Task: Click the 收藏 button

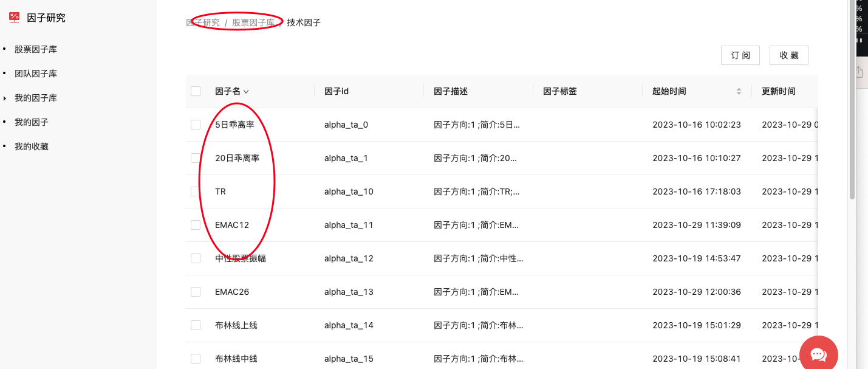Action: click(x=788, y=55)
